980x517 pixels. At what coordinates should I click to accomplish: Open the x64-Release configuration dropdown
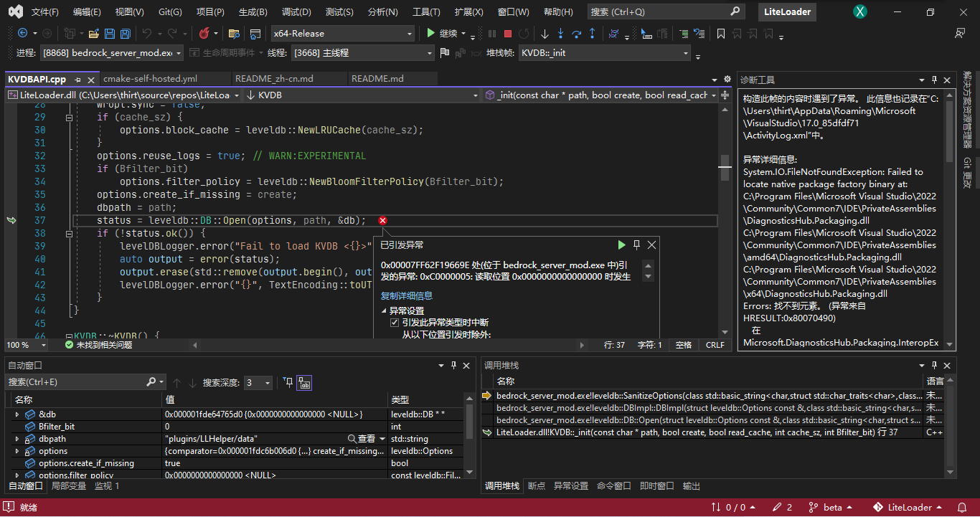pos(343,33)
